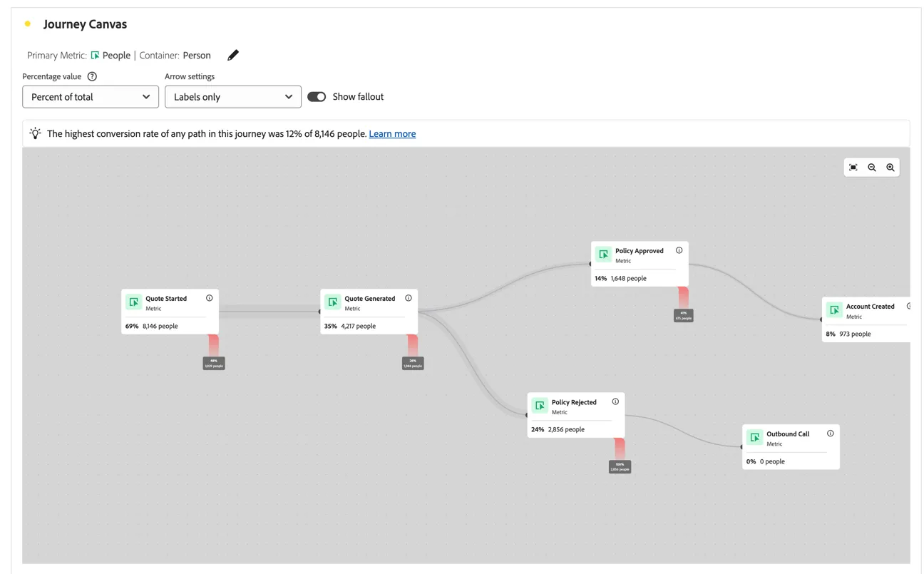Toggle the Show fallout switch

click(x=317, y=97)
